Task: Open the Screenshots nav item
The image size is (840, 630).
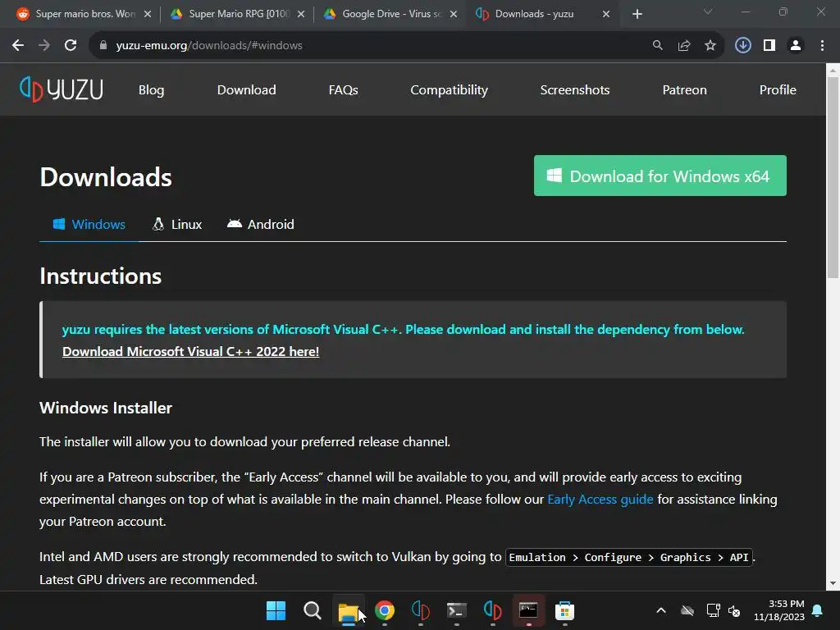Action: tap(575, 90)
